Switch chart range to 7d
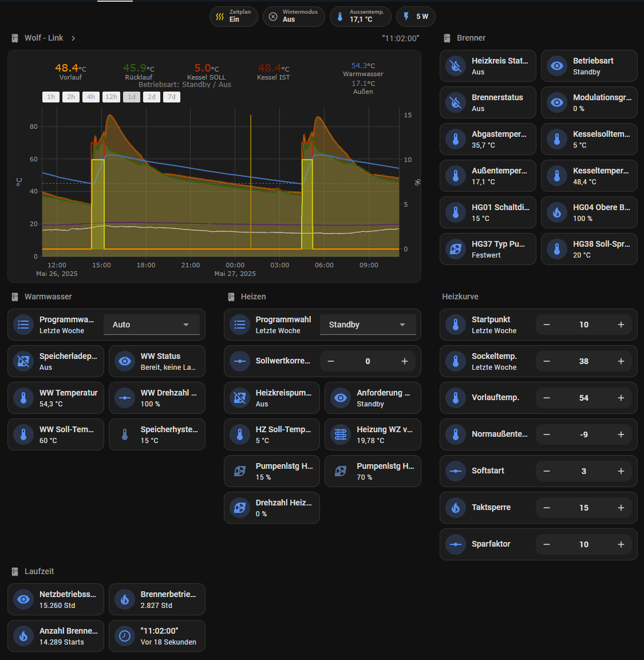The image size is (644, 660). pyautogui.click(x=172, y=97)
